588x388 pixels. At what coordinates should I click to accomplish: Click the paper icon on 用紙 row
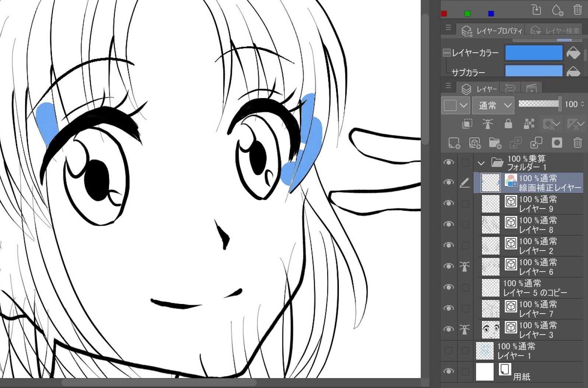pyautogui.click(x=505, y=369)
